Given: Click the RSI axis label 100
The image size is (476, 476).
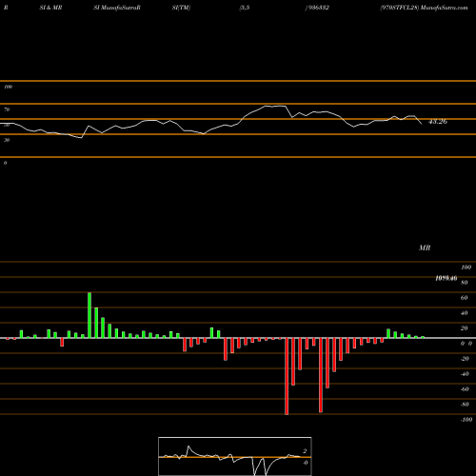Looking at the screenshot, I should (9, 87).
